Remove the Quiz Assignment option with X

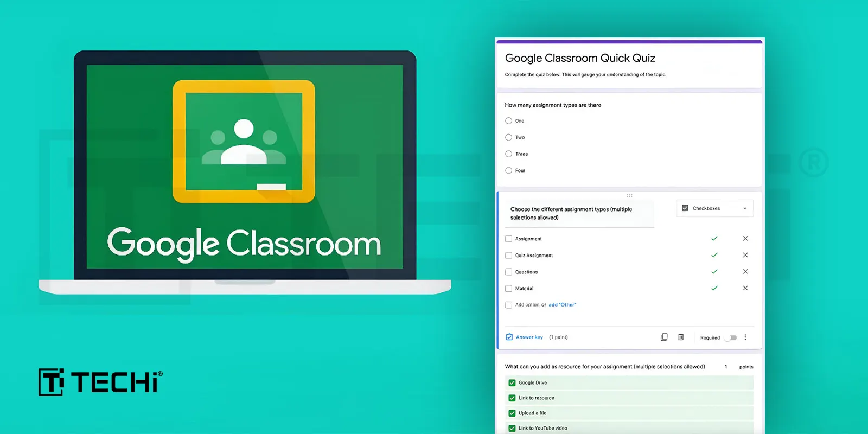tap(745, 255)
